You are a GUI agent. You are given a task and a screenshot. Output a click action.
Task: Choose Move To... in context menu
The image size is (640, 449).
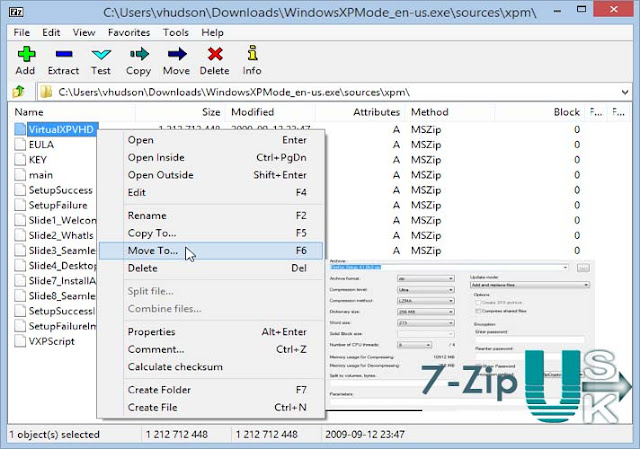click(x=211, y=251)
